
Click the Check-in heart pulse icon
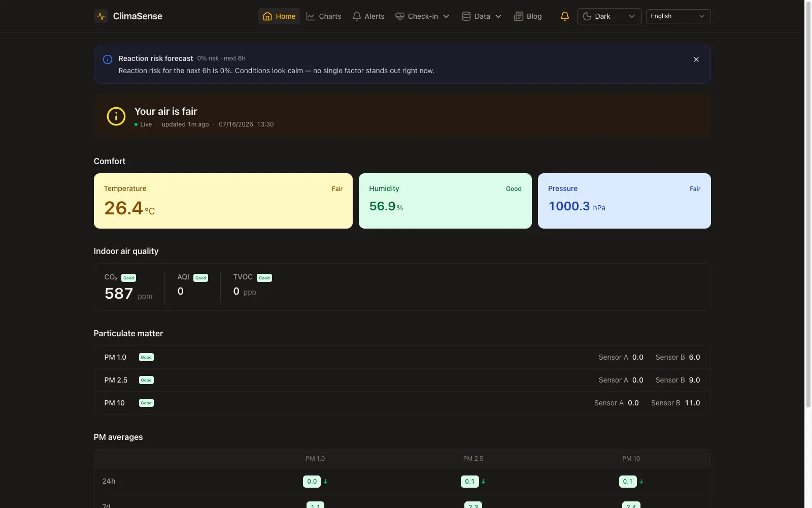point(400,16)
